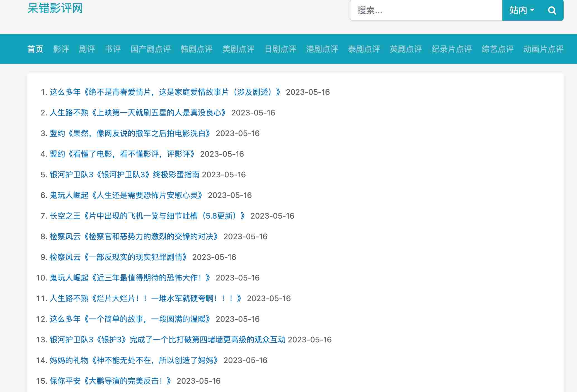The width and height of the screenshot is (577, 392).
Task: Open the 日剧点评 category
Action: click(x=280, y=49)
